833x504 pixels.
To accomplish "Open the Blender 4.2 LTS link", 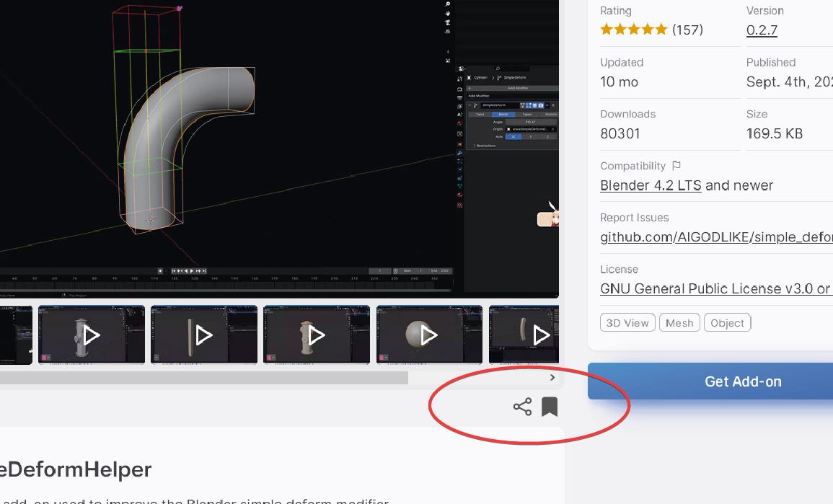I will click(x=651, y=185).
